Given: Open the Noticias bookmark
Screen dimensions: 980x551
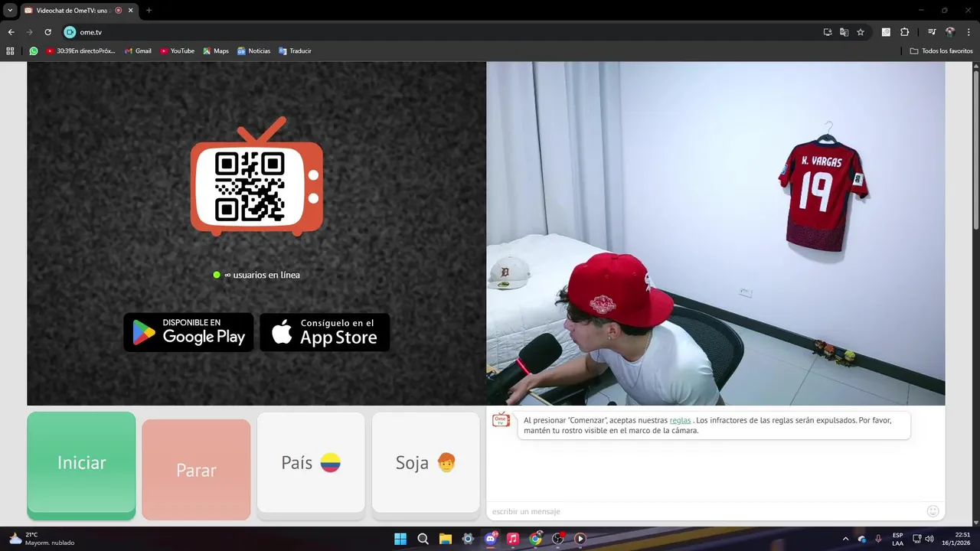Looking at the screenshot, I should 253,51.
